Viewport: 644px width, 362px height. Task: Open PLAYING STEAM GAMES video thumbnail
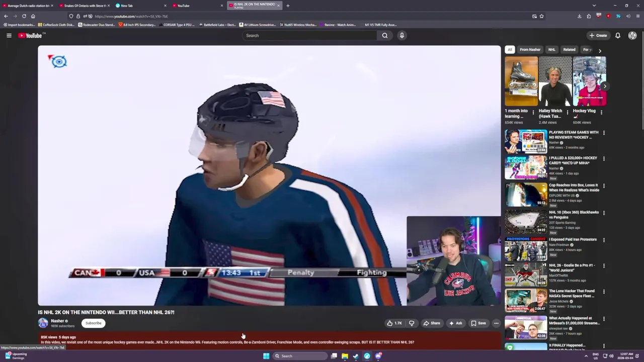pyautogui.click(x=526, y=141)
